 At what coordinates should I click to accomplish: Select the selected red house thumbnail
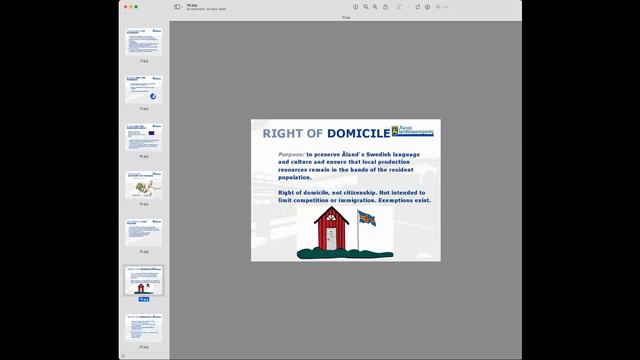(144, 280)
